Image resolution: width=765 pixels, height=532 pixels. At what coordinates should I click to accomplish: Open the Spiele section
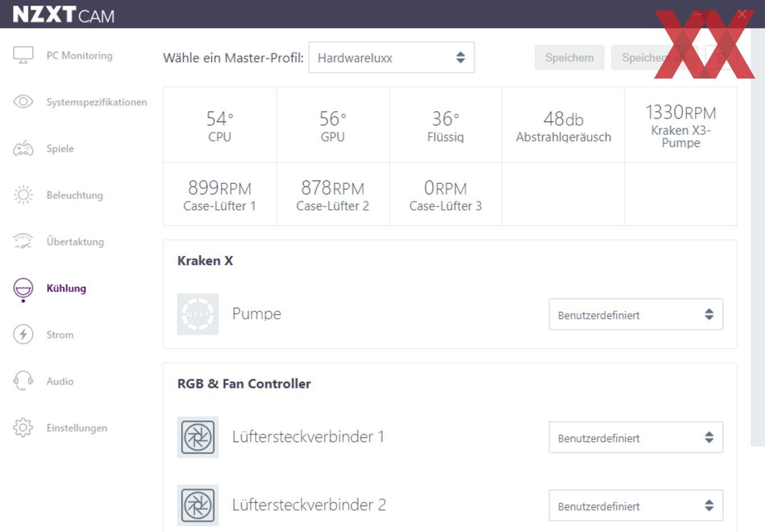[60, 149]
